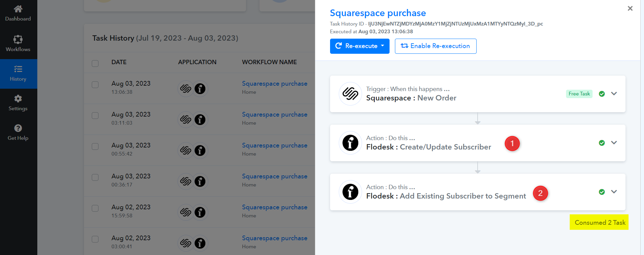The image size is (644, 255).
Task: Open Squarespace purchase link in 00:55:42 row
Action: (275, 145)
